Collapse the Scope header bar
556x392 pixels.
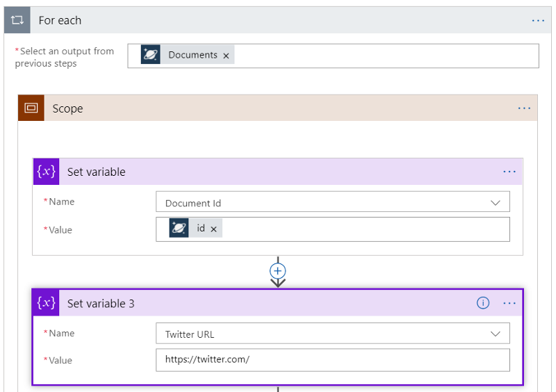278,108
